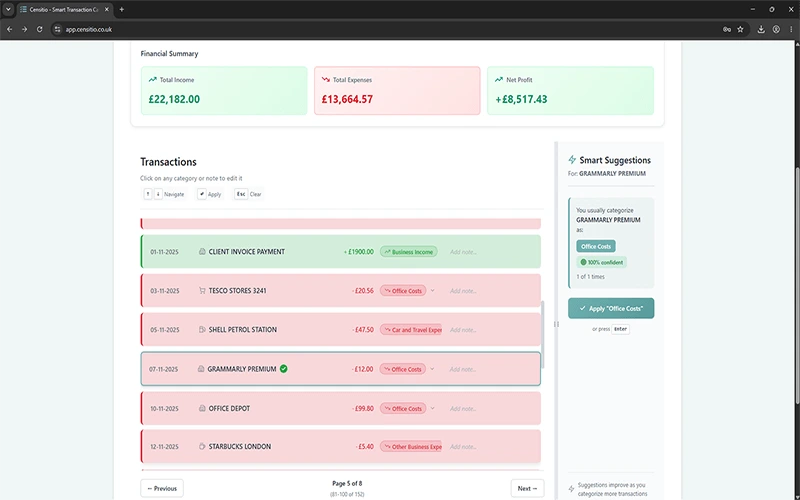Open the browser profile icon
The image size is (800, 500).
[x=776, y=30]
